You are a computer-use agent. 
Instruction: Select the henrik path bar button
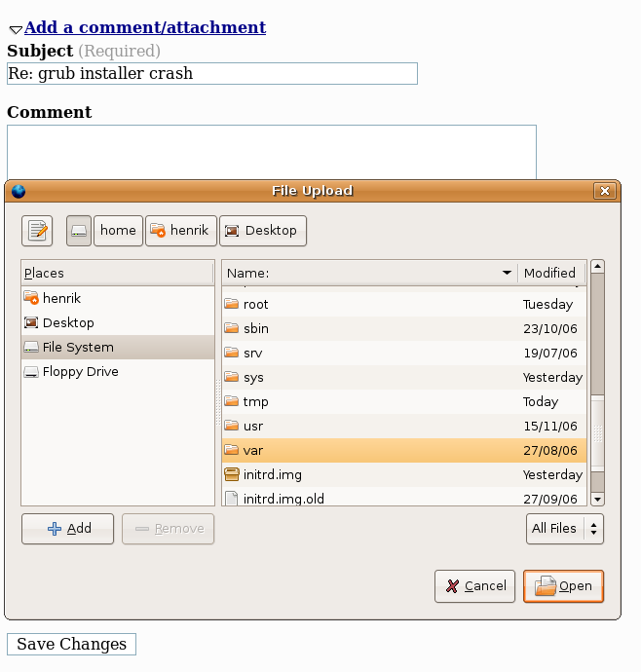click(x=180, y=231)
